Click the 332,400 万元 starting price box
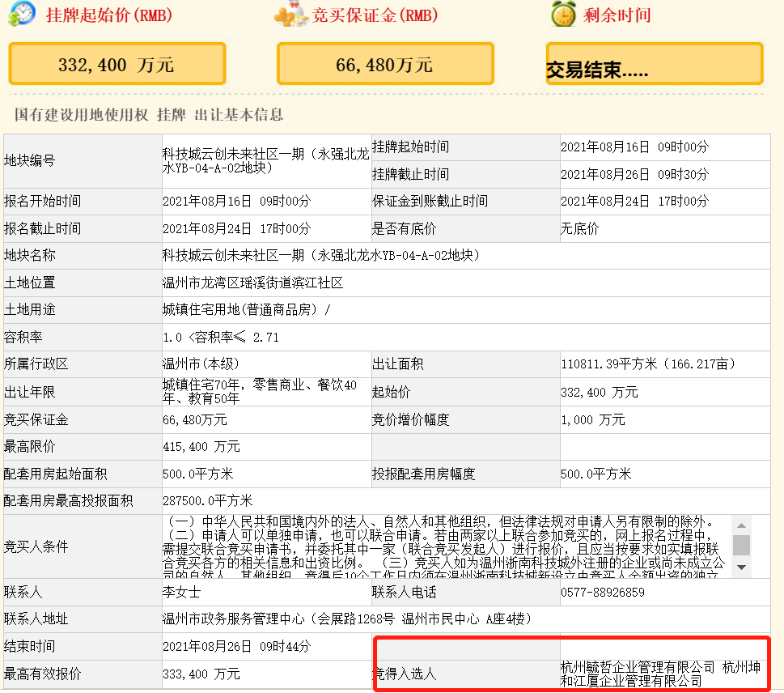784x693 pixels. coord(117,64)
